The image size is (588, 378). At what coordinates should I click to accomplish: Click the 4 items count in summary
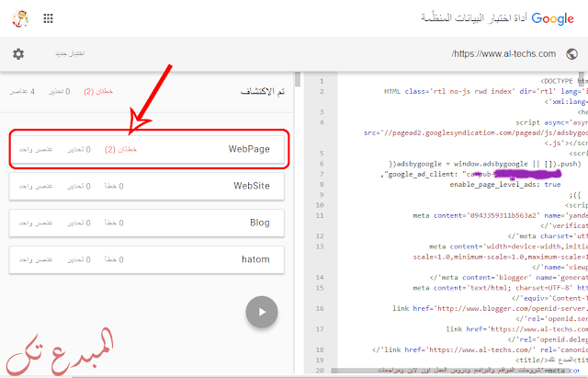[x=23, y=92]
